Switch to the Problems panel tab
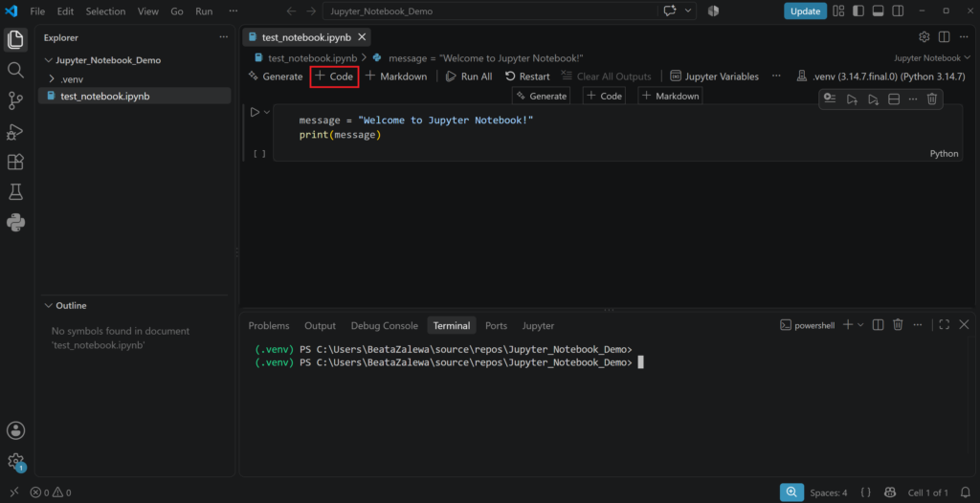Image resolution: width=980 pixels, height=503 pixels. [269, 325]
